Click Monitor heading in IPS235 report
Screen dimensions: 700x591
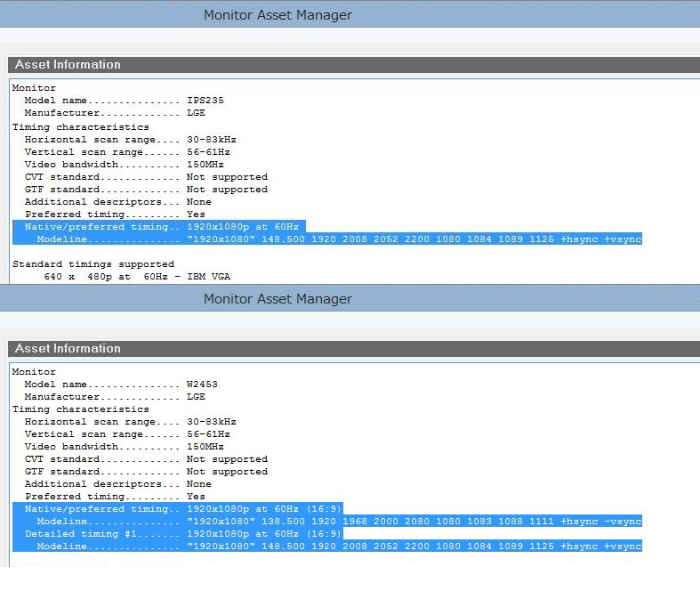[34, 88]
